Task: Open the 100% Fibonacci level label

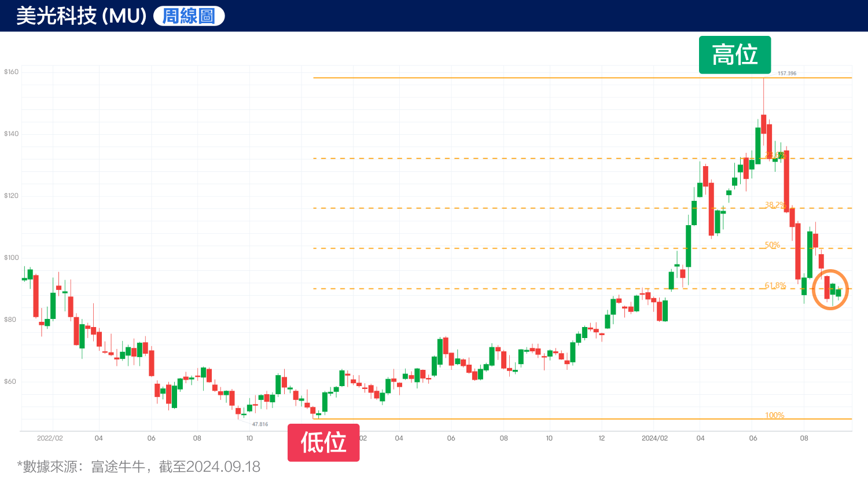Action: (x=774, y=414)
